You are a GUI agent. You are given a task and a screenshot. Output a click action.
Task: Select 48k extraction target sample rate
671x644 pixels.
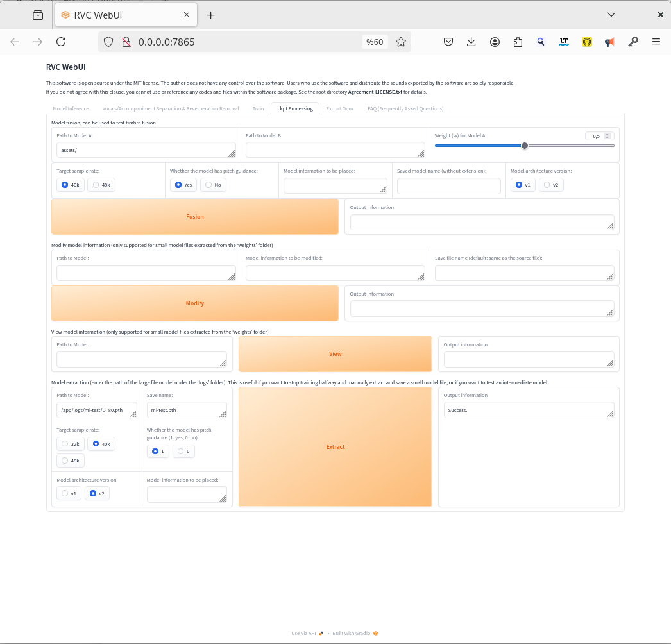click(x=70, y=461)
